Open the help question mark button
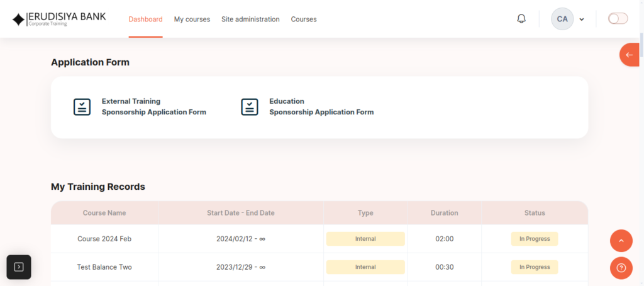This screenshot has width=644, height=286. point(621,268)
